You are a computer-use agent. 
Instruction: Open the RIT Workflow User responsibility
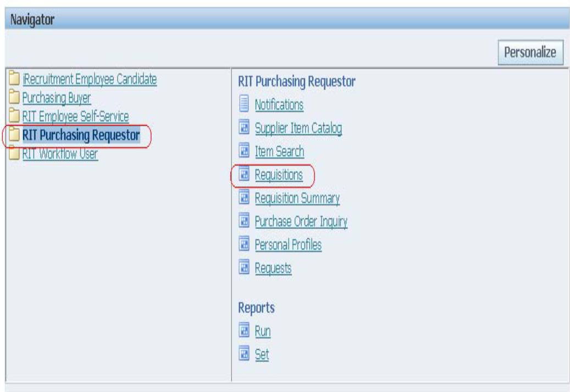[x=60, y=154]
